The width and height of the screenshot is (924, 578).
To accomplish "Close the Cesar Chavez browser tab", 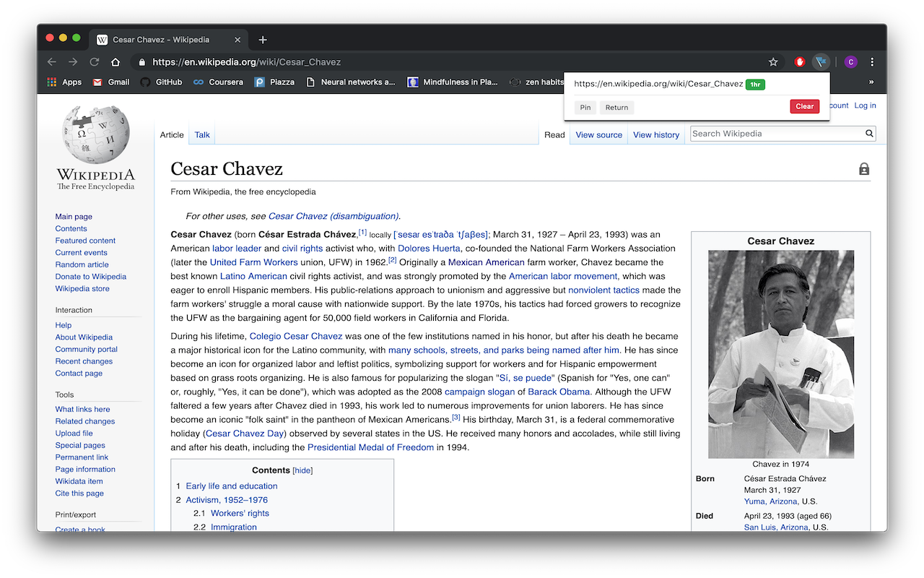I will click(238, 40).
